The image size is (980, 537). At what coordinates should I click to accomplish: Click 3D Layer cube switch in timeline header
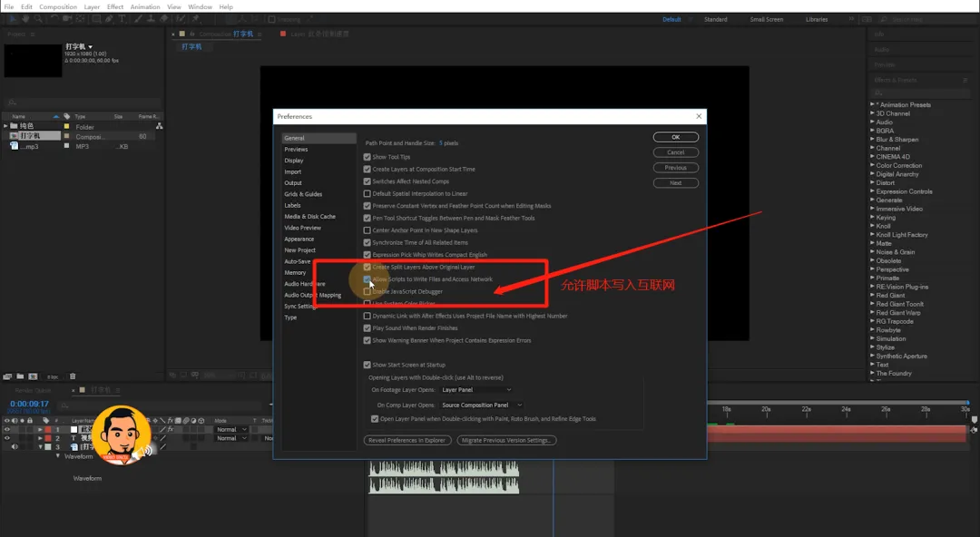point(201,421)
